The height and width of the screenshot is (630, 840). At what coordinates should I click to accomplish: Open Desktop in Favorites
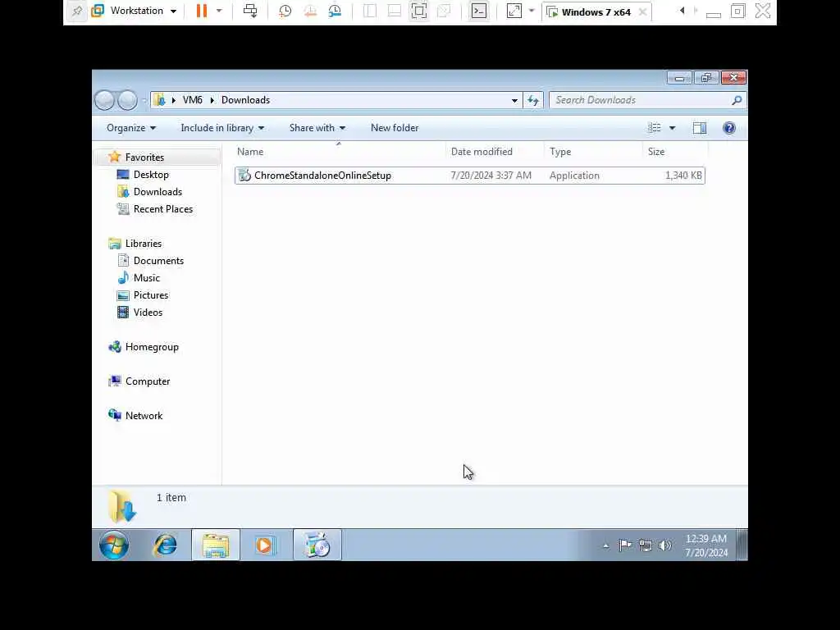click(x=151, y=175)
